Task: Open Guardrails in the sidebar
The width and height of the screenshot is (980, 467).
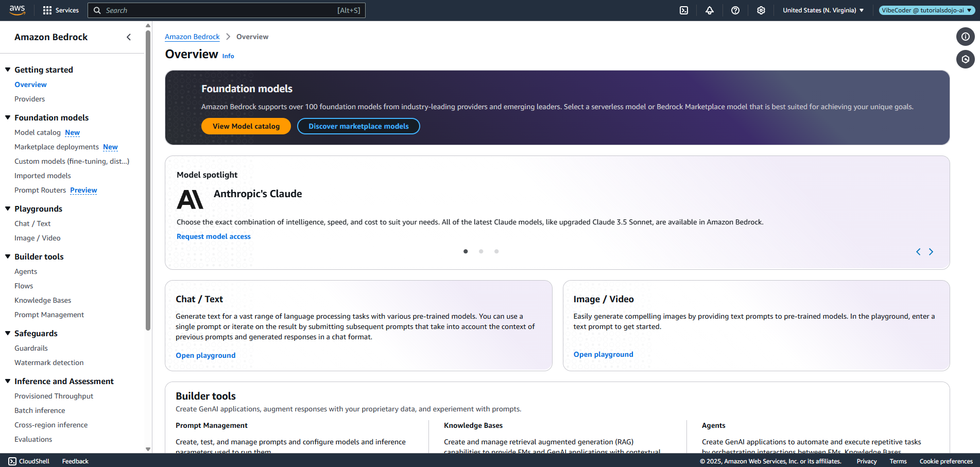Action: point(31,348)
